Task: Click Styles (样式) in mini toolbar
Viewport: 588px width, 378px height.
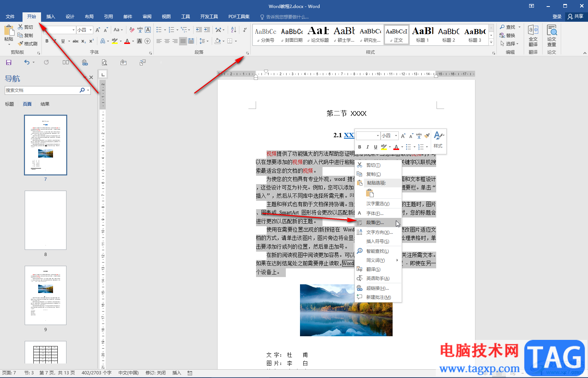Action: (438, 140)
